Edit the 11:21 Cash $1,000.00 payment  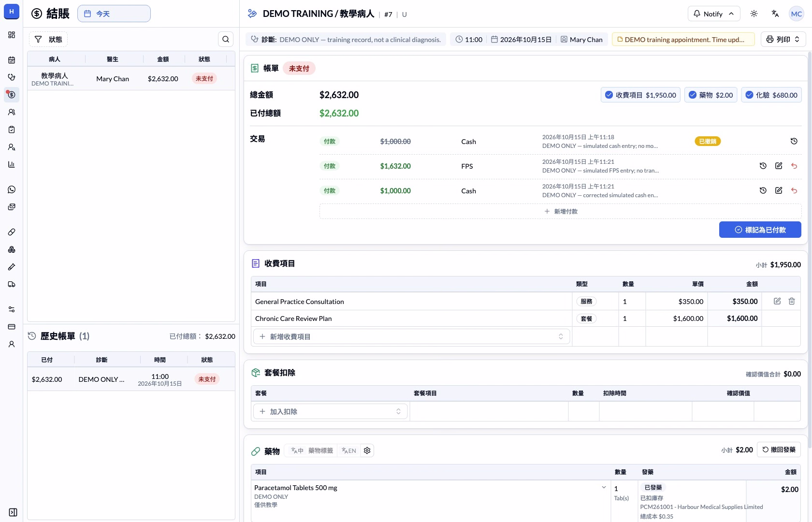[x=779, y=190]
